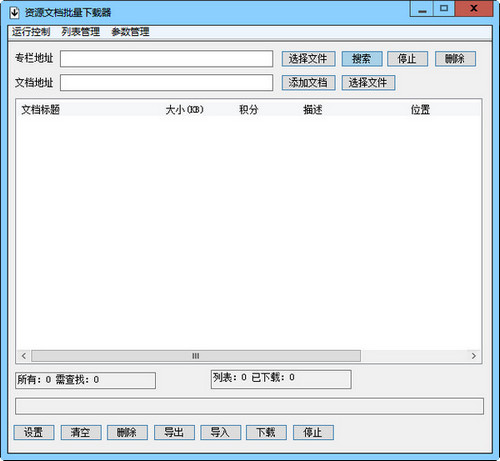Click the 专栏地址 input field

coord(167,59)
